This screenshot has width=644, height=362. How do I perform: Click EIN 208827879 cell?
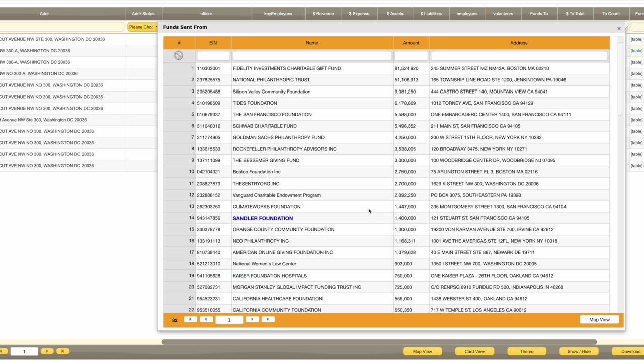pyautogui.click(x=213, y=184)
